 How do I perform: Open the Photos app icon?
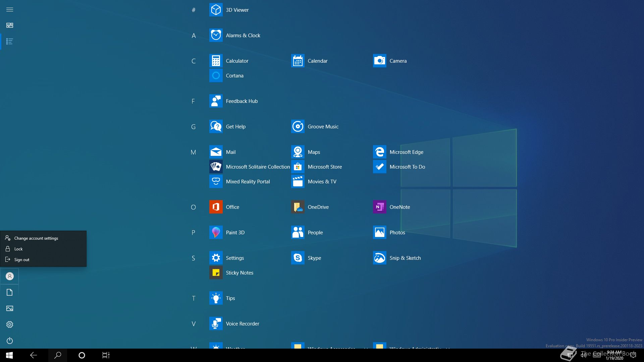tap(379, 232)
